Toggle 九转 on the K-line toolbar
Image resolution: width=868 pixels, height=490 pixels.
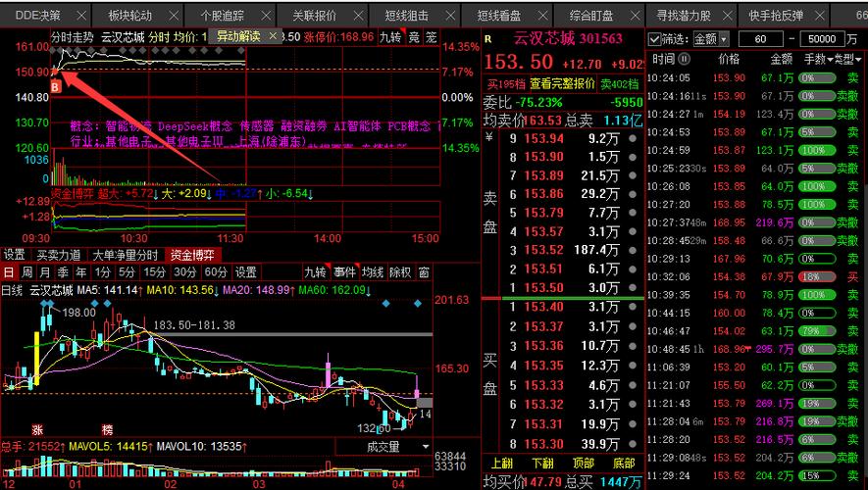(x=315, y=272)
